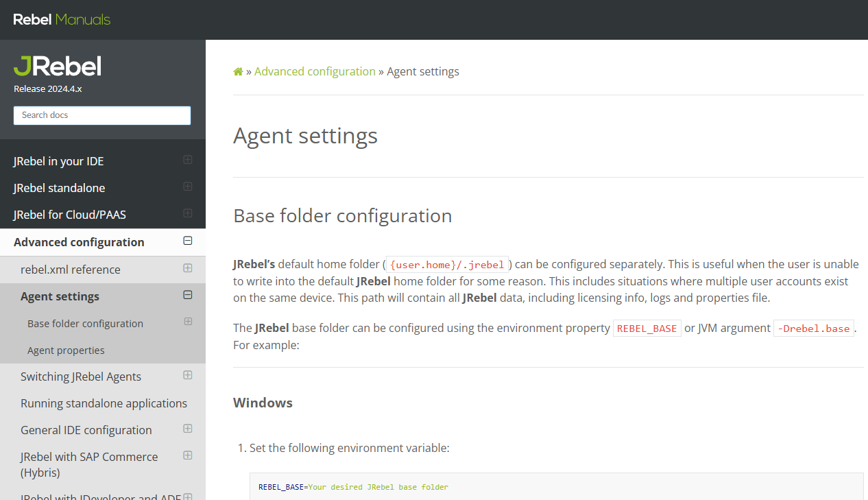Image resolution: width=868 pixels, height=500 pixels.
Task: Collapse the Advanced configuration section
Action: [187, 241]
